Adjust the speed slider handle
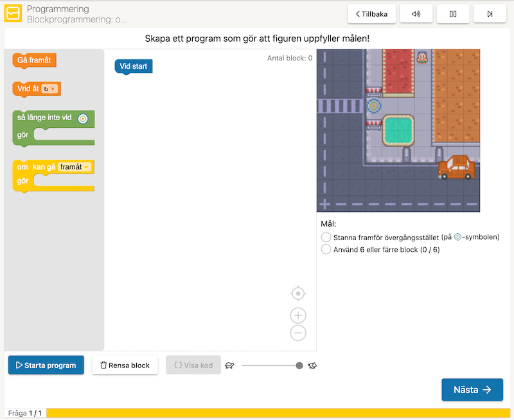Screen dimensions: 514x420 pyautogui.click(x=299, y=365)
